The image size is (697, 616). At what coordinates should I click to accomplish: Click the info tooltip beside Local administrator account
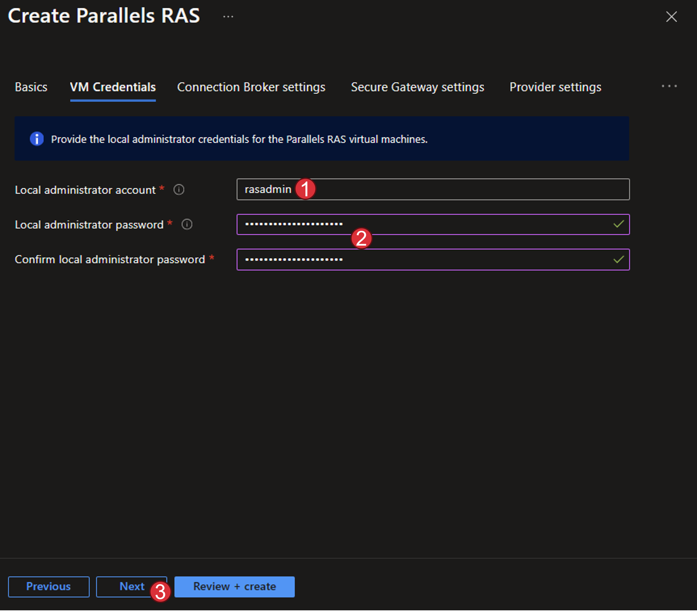[179, 190]
